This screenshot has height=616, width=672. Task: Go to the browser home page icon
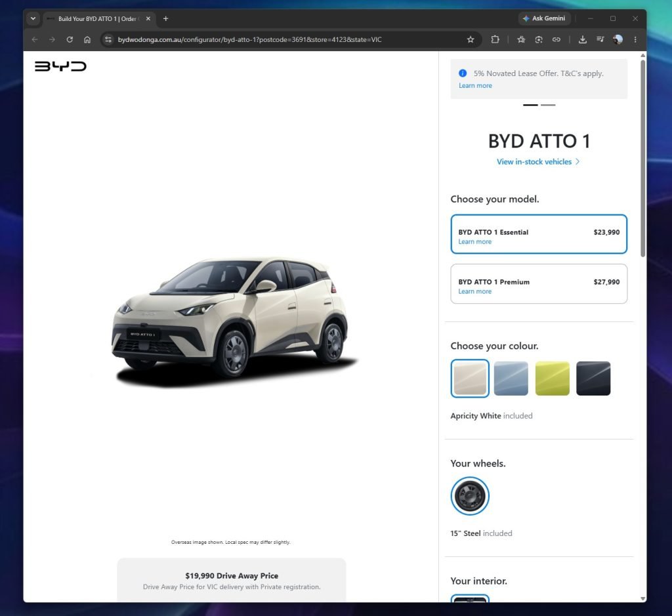pos(87,39)
